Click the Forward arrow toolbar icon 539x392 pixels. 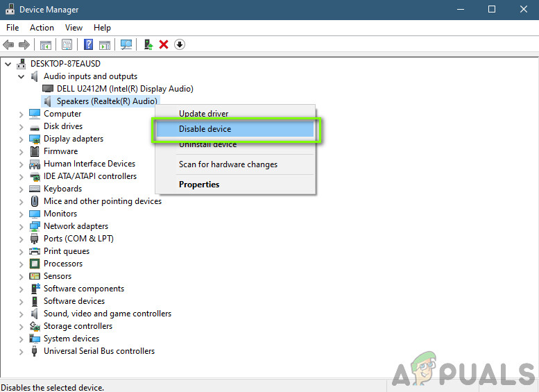click(x=24, y=44)
